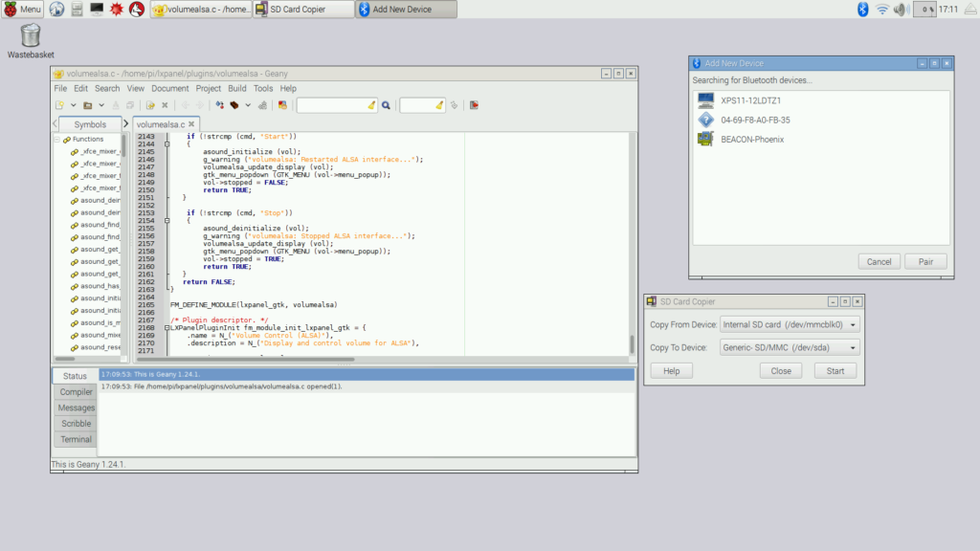This screenshot has width=980, height=551.
Task: Click the Build brick icon in Geany
Action: (234, 105)
